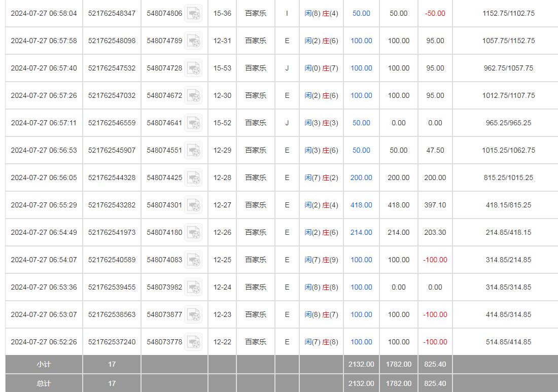Open the replay icon for round 548074728
The image size is (558, 392).
193,68
